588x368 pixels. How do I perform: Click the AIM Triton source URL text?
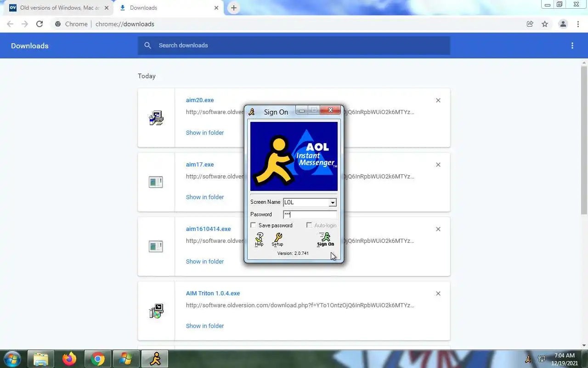pyautogui.click(x=300, y=305)
